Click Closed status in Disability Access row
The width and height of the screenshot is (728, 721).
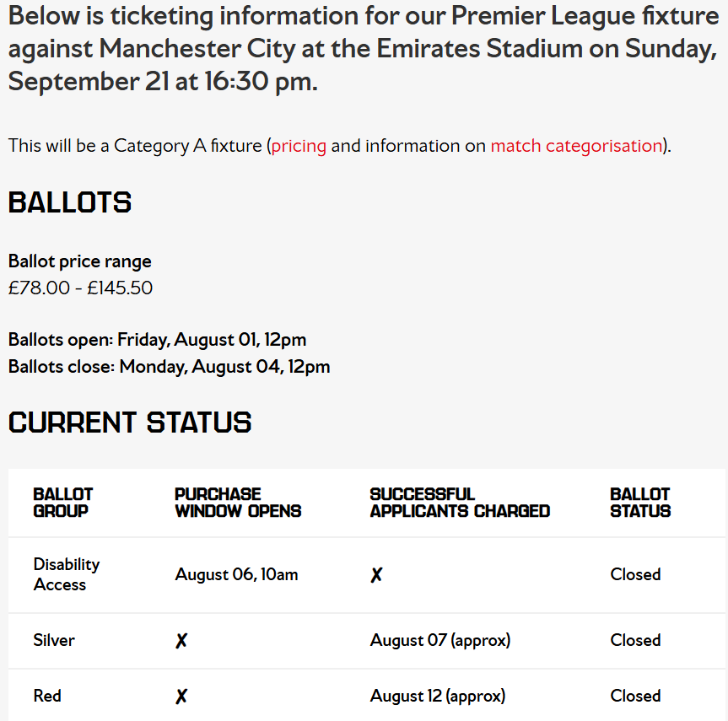pos(635,575)
